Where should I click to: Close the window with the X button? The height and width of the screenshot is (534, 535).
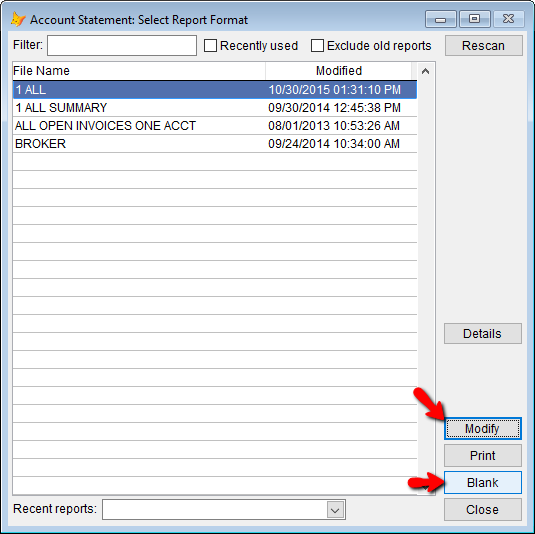coord(508,19)
